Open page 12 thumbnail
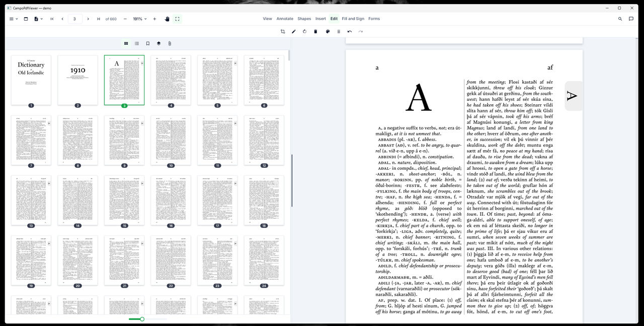This screenshot has height=326, width=644. tap(264, 140)
